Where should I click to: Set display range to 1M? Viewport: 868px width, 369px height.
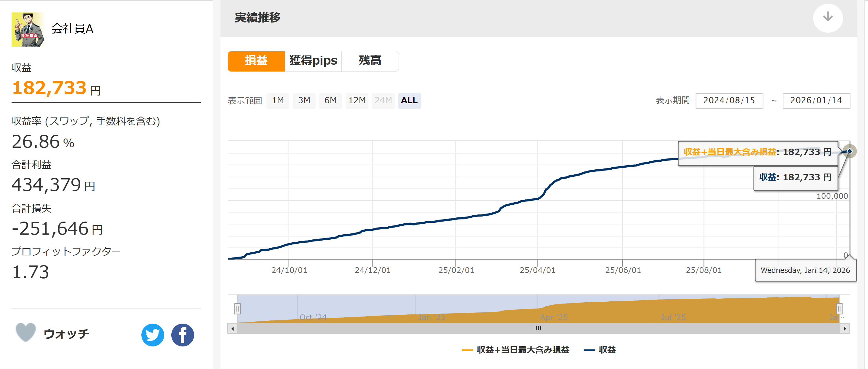[278, 101]
